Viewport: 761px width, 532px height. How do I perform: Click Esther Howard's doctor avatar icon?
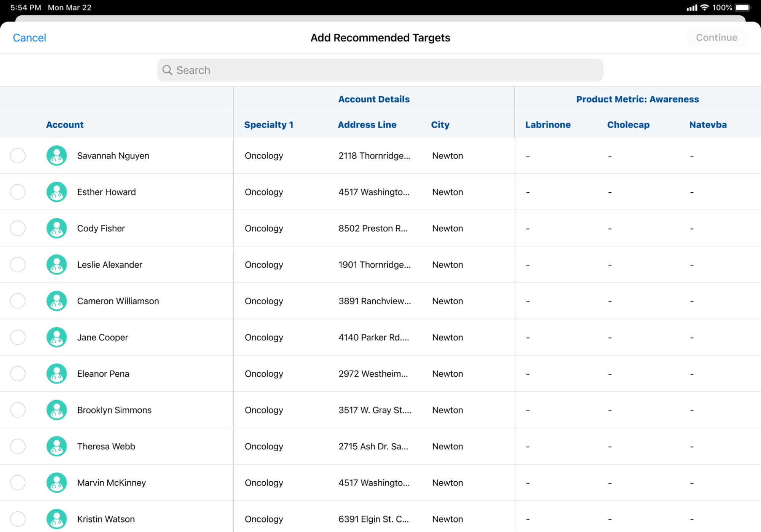point(57,192)
